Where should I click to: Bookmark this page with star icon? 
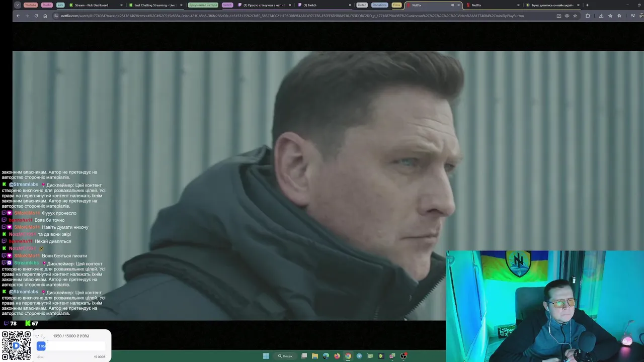click(575, 16)
